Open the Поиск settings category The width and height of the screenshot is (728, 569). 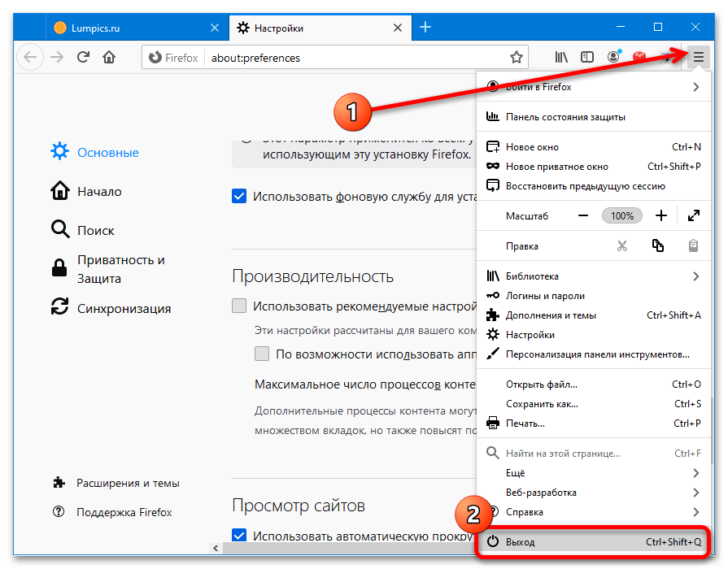tap(83, 230)
